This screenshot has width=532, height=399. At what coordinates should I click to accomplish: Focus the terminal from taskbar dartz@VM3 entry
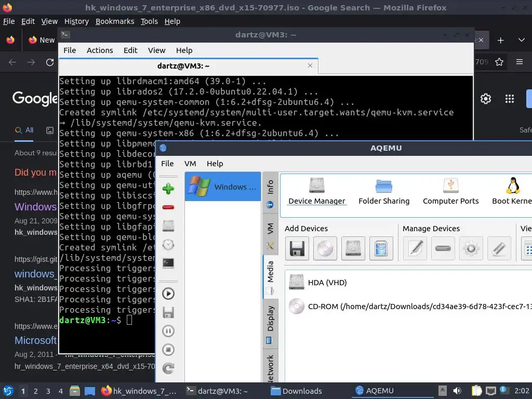[x=218, y=391]
